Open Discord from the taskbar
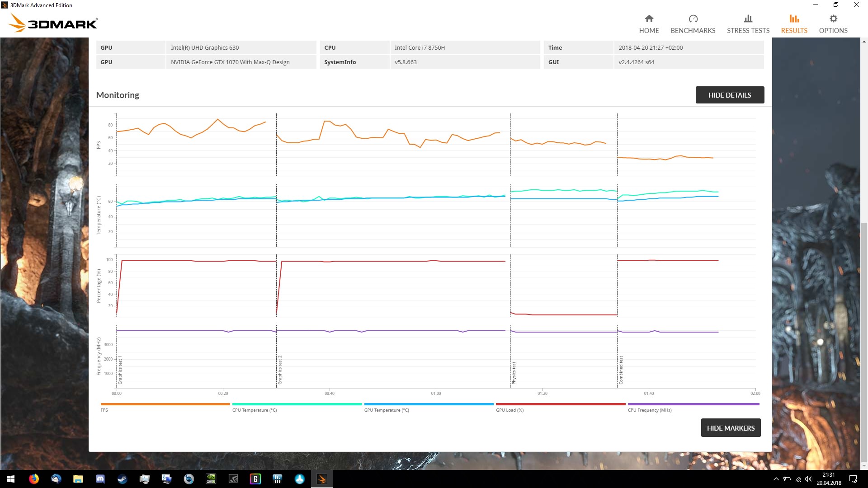Viewport: 868px width, 488px height. (100, 479)
